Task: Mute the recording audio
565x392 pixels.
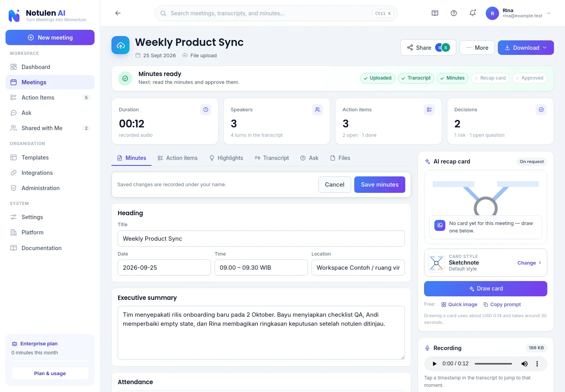Action: (x=524, y=364)
